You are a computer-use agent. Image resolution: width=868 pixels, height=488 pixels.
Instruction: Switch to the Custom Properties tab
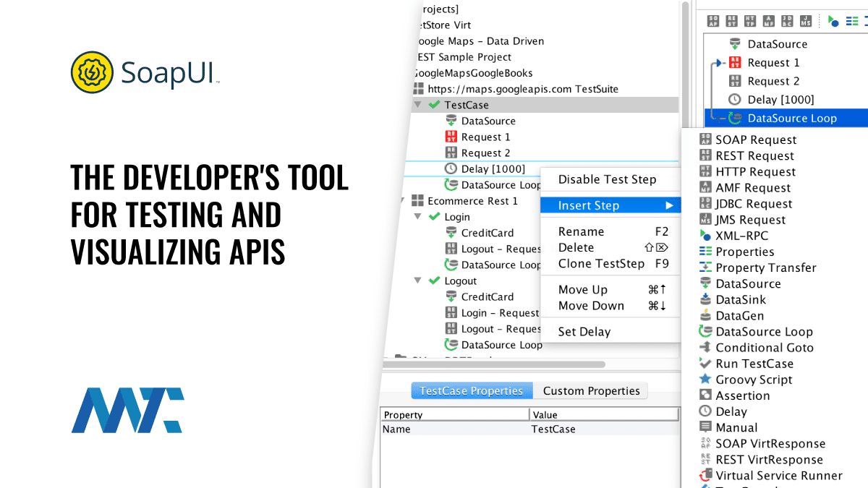(591, 391)
